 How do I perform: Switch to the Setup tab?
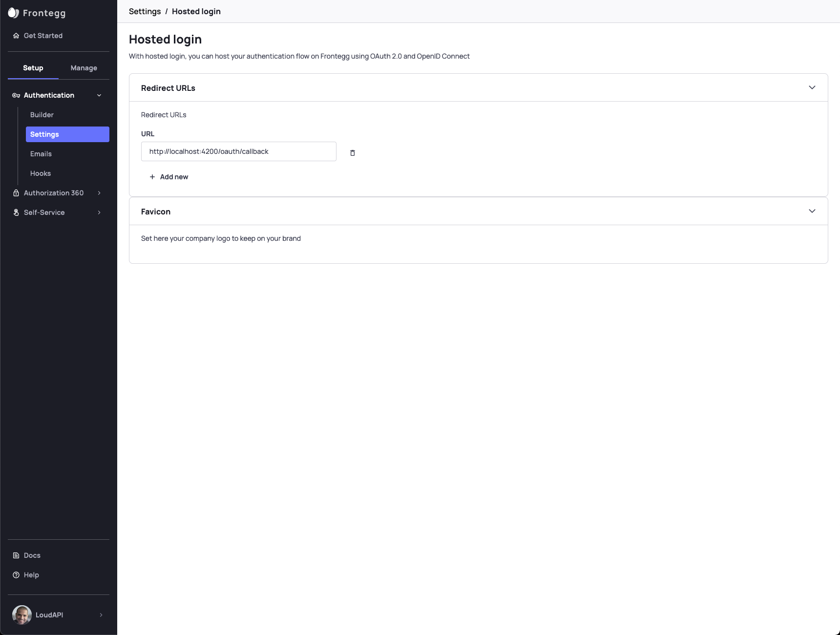pos(33,68)
